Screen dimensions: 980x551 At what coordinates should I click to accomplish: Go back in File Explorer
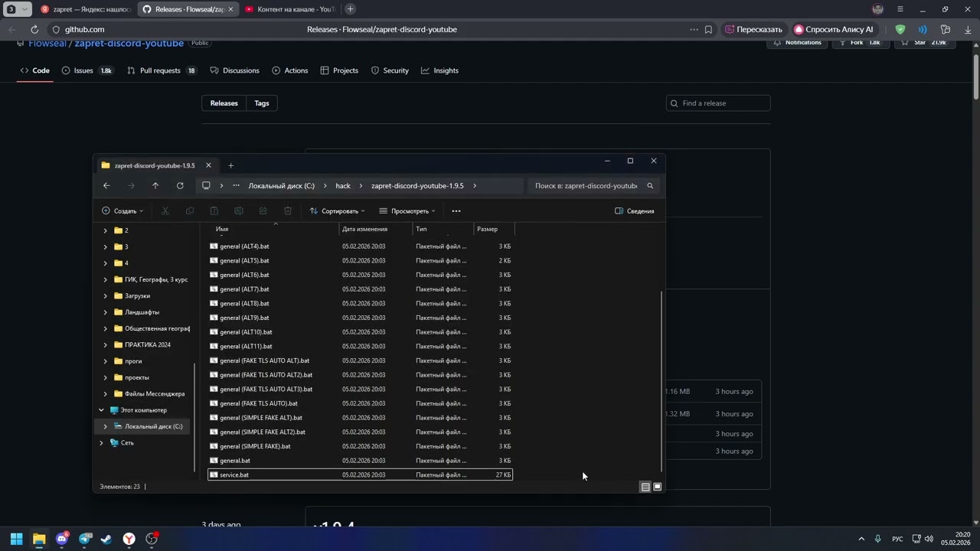click(x=106, y=186)
